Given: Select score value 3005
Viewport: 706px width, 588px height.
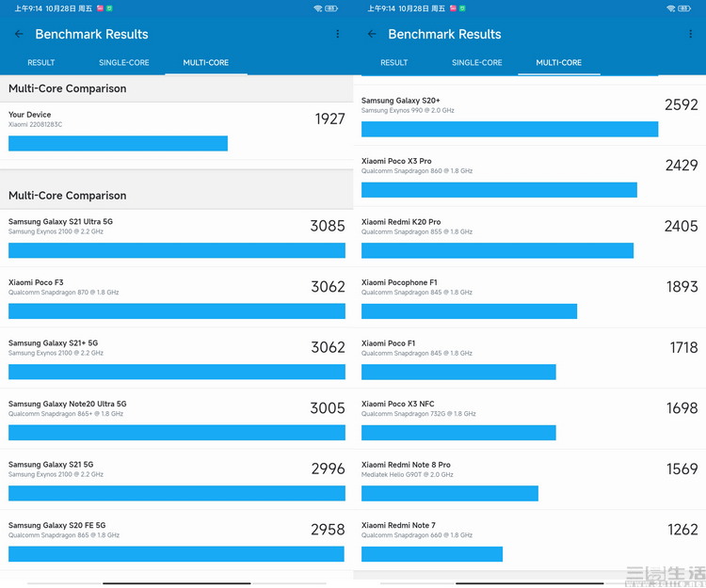Looking at the screenshot, I should (x=328, y=408).
